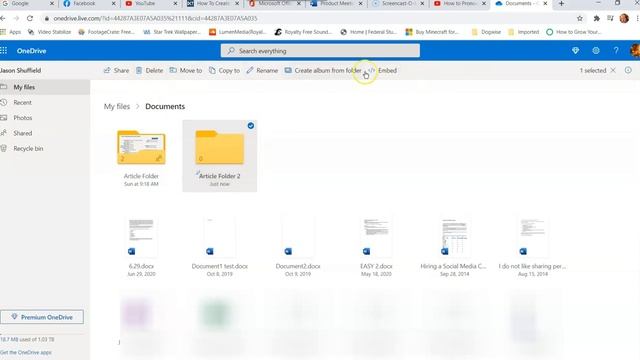Switch to the Screencast-O browser tab
The image size is (640, 360).
(398, 3)
